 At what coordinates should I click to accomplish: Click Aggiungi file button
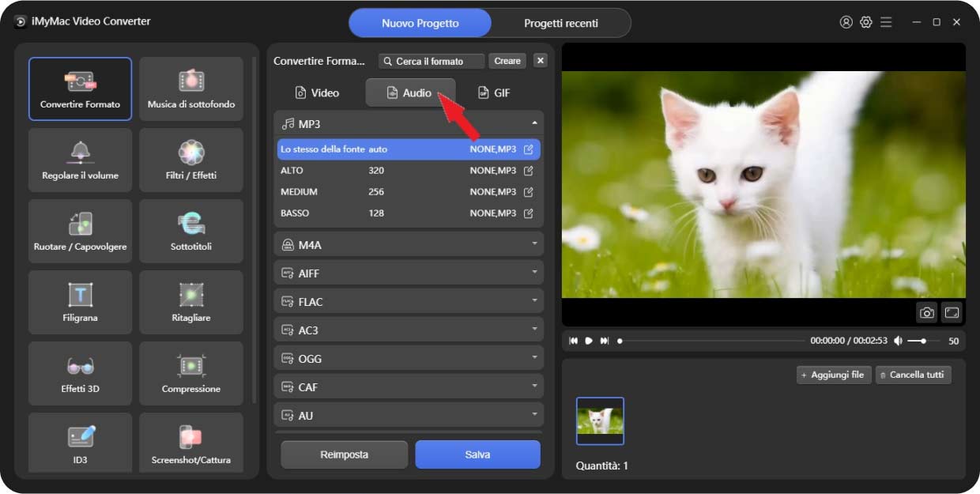(x=834, y=375)
